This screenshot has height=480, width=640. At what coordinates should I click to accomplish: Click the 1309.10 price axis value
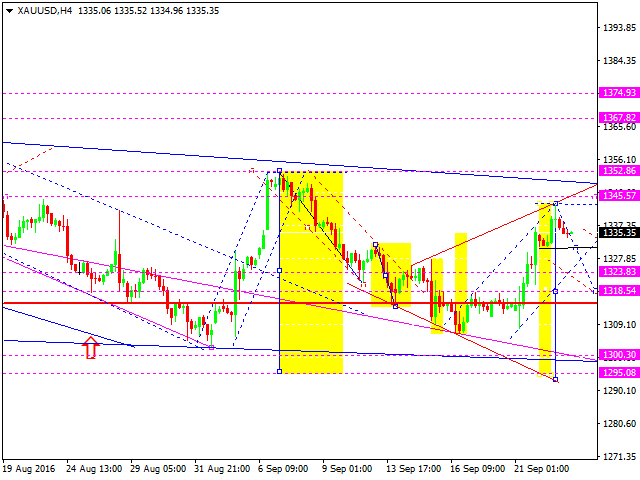[619, 324]
